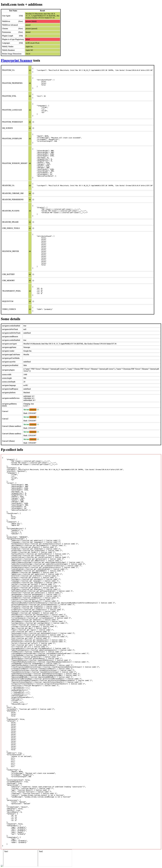Click the ok status of HEADCHR_PERMISSIONS
This screenshot has width=162, height=868.
click(30, 200)
